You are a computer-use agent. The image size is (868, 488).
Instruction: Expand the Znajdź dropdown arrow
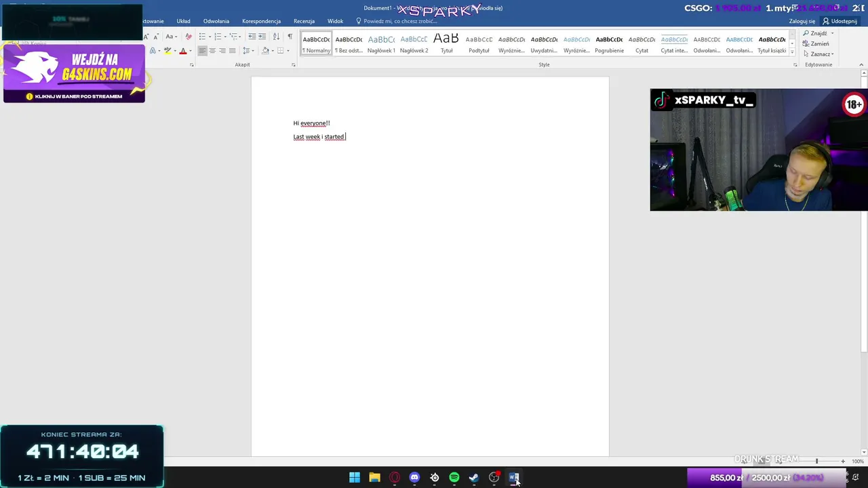831,33
